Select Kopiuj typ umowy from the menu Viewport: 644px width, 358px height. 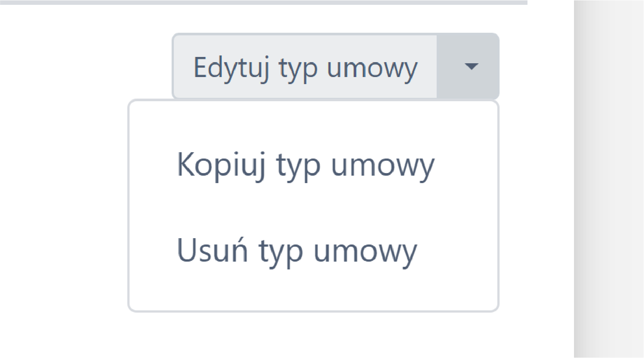pyautogui.click(x=305, y=164)
